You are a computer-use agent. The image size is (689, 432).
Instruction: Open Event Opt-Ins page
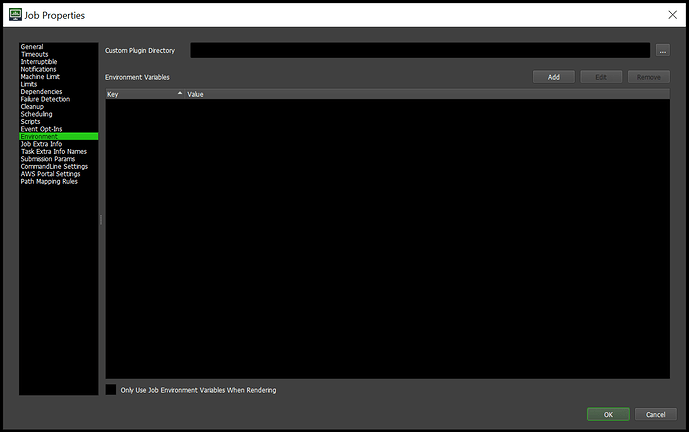[41, 129]
